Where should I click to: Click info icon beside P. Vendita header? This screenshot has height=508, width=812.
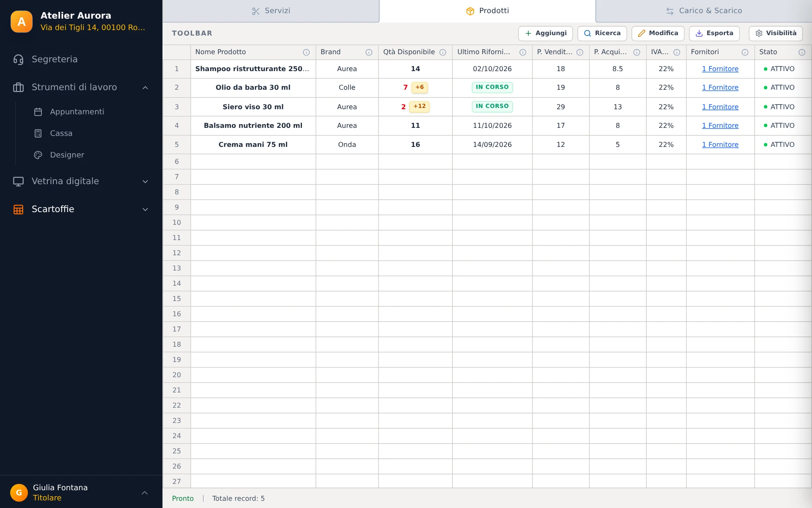click(x=580, y=52)
